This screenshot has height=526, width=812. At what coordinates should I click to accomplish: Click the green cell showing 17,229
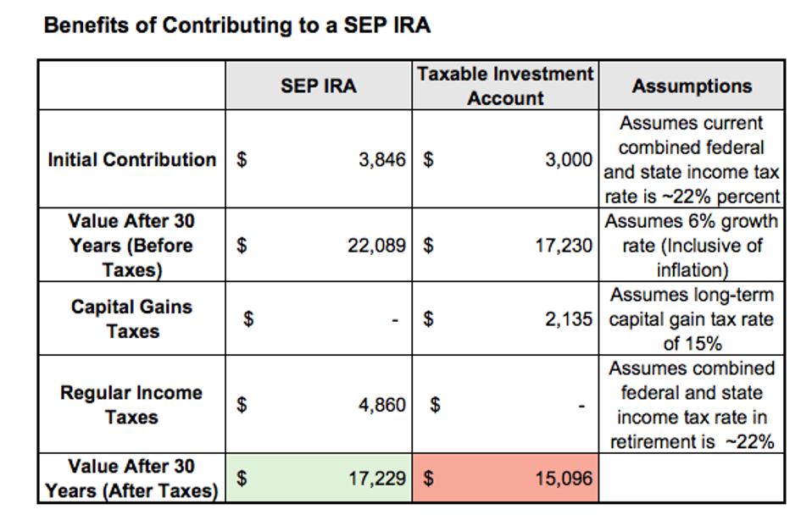tap(319, 479)
